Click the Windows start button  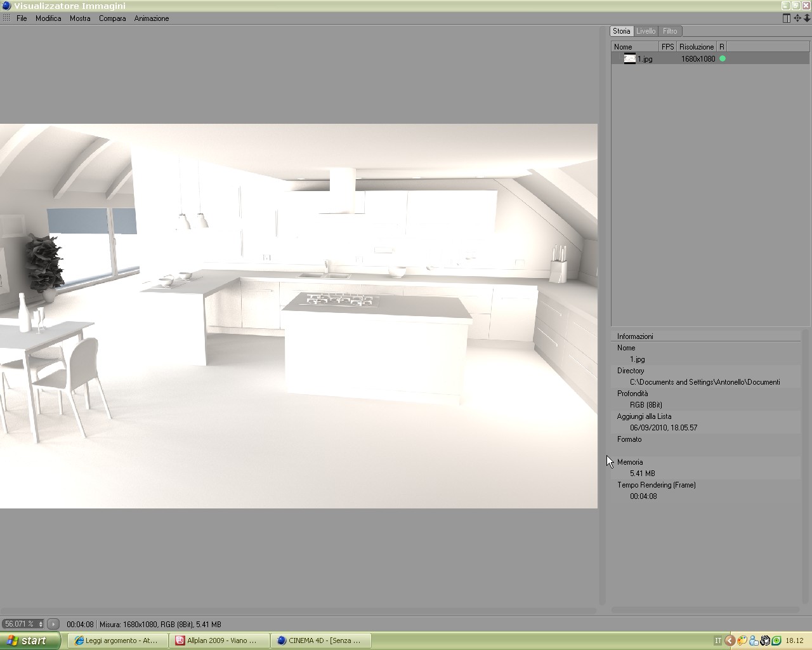(30, 640)
